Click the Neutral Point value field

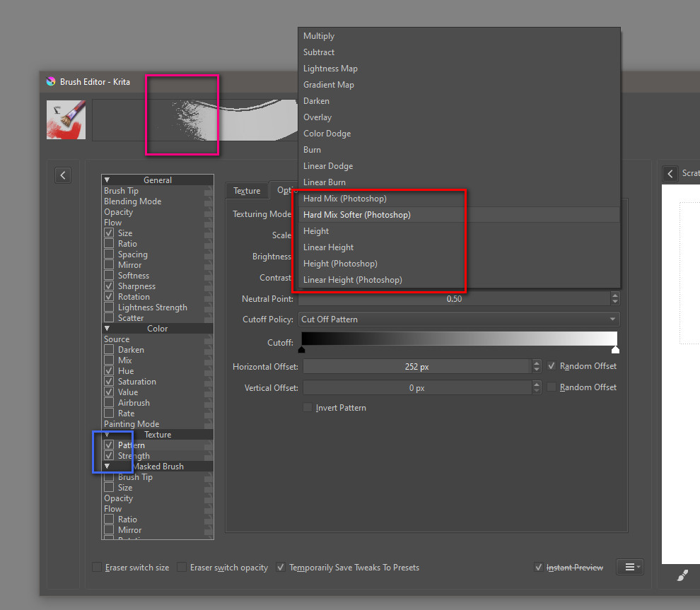click(455, 298)
